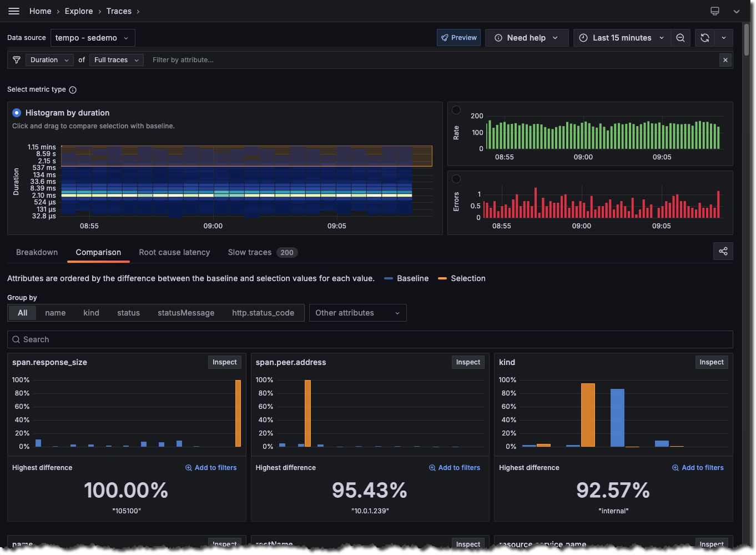Open the Root cause latency tab

click(x=174, y=252)
